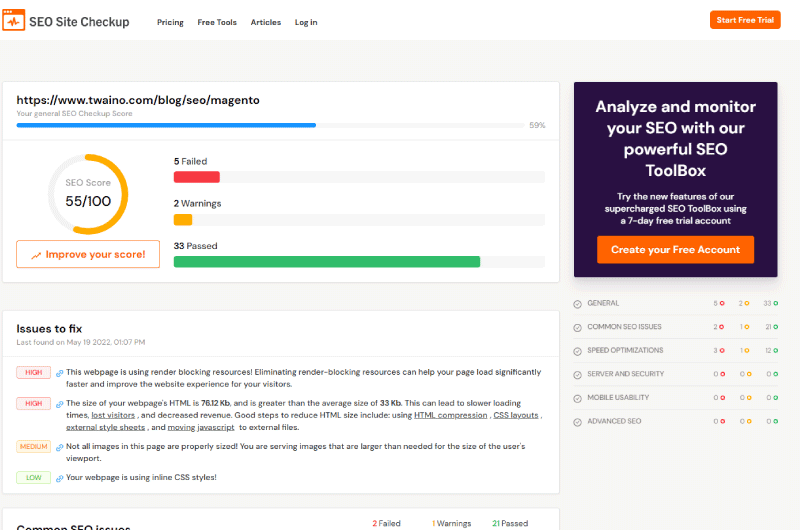This screenshot has width=800, height=530.
Task: Open the moving javascript link
Action: coord(201,427)
